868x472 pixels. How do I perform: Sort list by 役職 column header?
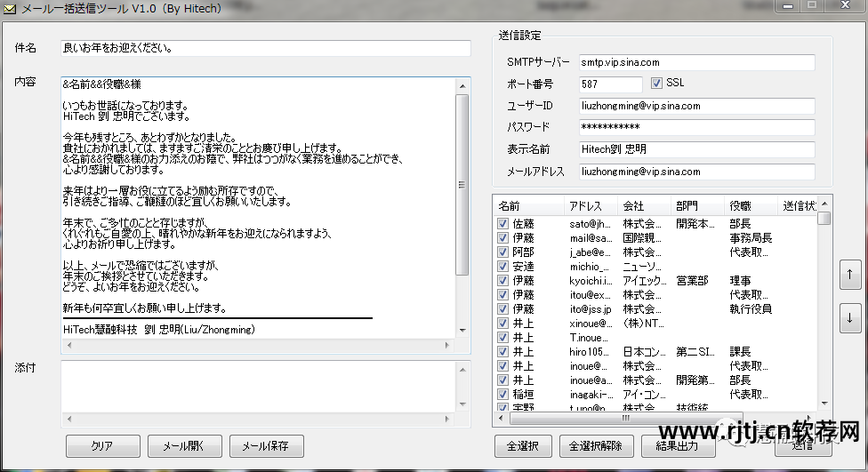[750, 206]
